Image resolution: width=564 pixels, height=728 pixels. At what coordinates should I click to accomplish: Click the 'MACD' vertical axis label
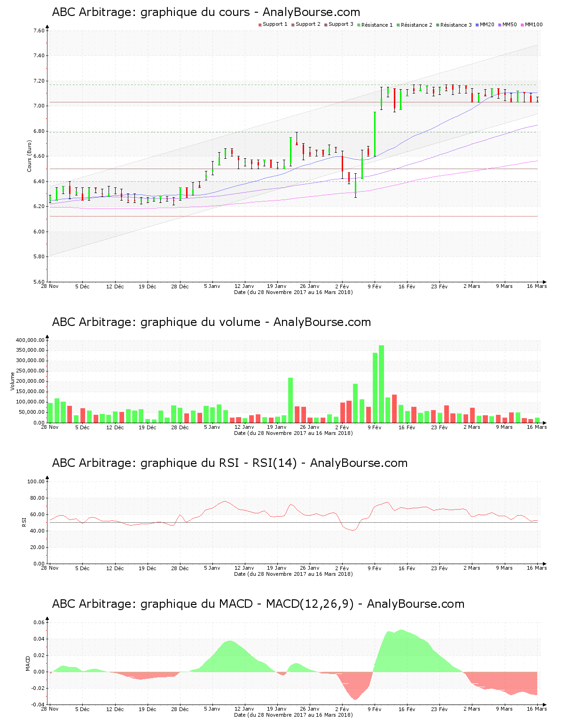(x=28, y=663)
